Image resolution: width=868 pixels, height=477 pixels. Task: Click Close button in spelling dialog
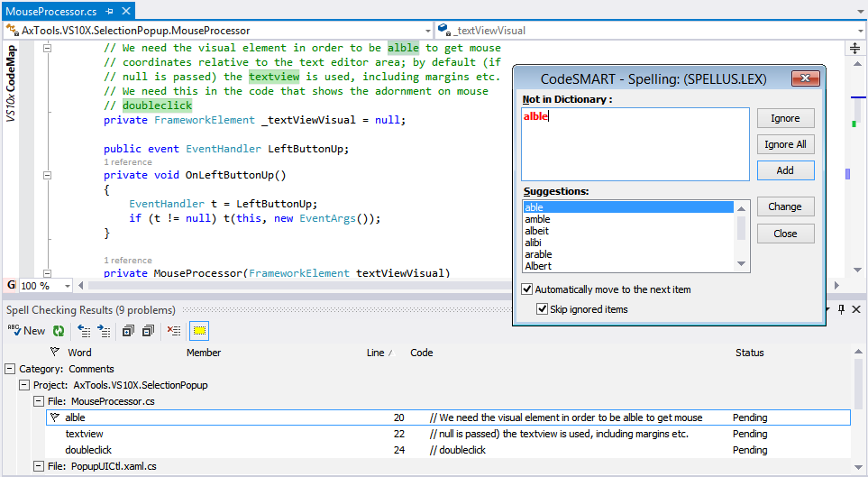785,234
